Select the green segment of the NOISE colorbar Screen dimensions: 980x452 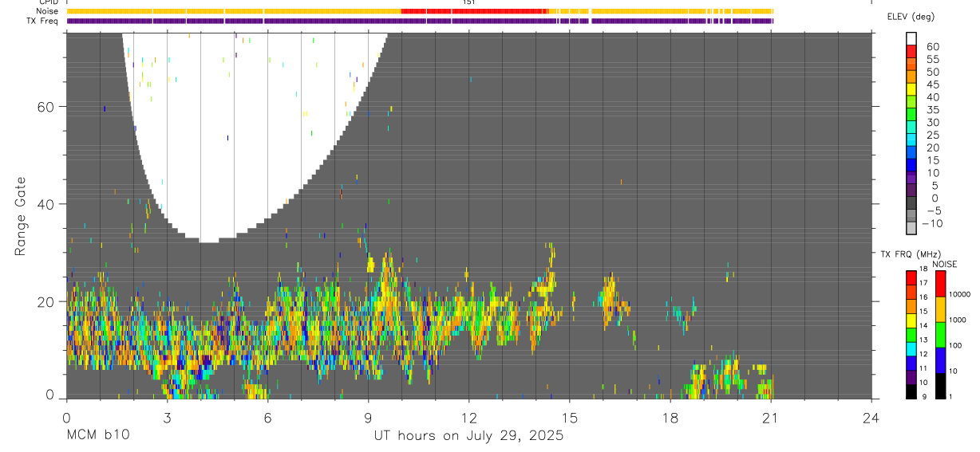939,335
